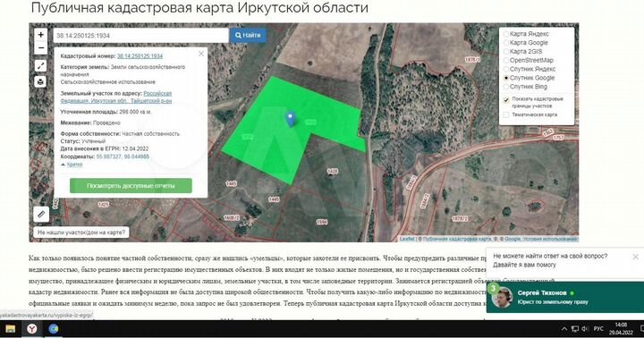Viewport: 644px width, 338px height.
Task: Focus the cadastral number search field
Action: pyautogui.click(x=141, y=35)
